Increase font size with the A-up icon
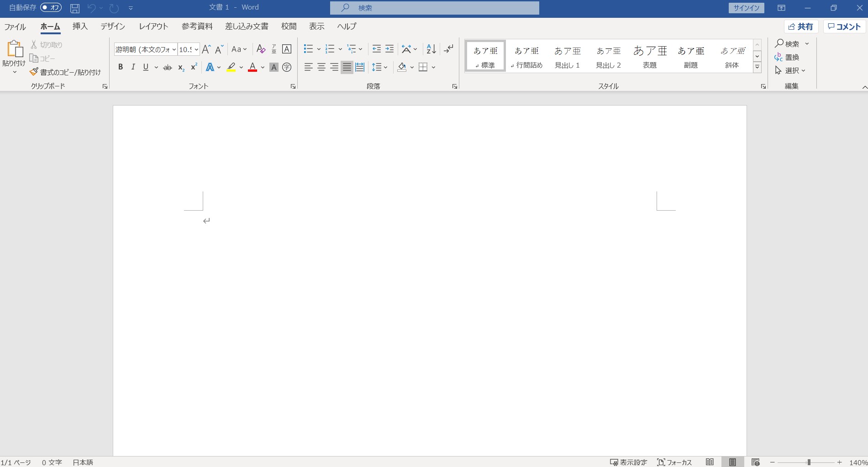The image size is (868, 467). tap(206, 49)
